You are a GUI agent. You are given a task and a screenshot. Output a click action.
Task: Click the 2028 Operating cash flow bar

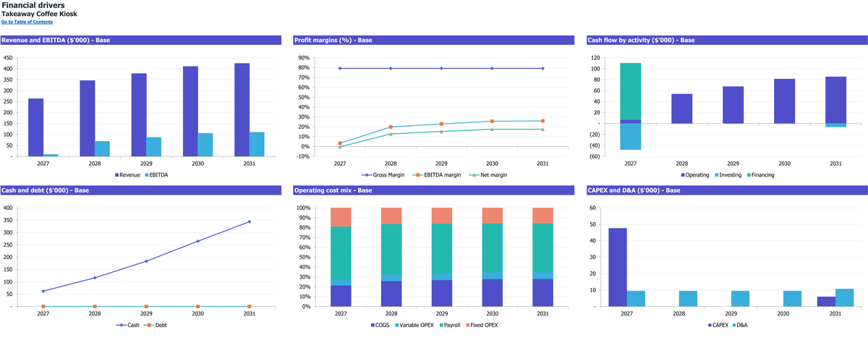pos(681,109)
